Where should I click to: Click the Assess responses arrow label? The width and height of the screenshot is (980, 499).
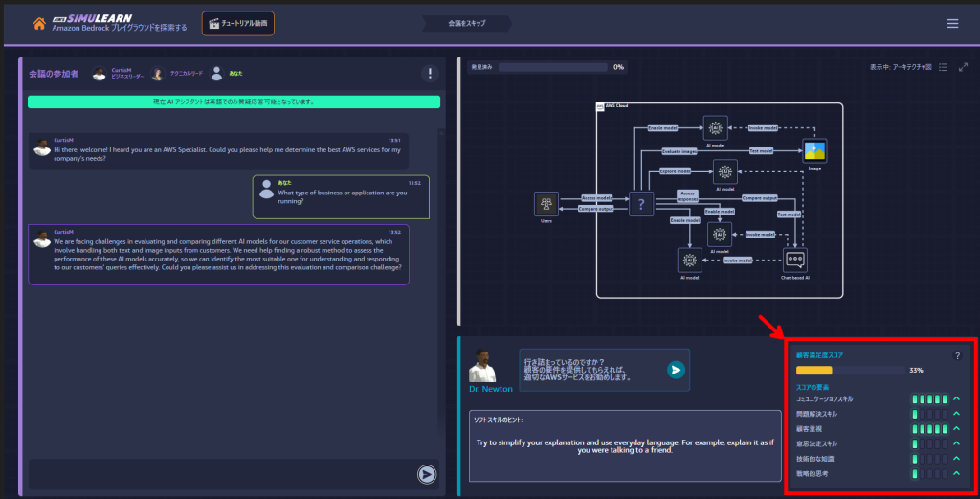[687, 196]
